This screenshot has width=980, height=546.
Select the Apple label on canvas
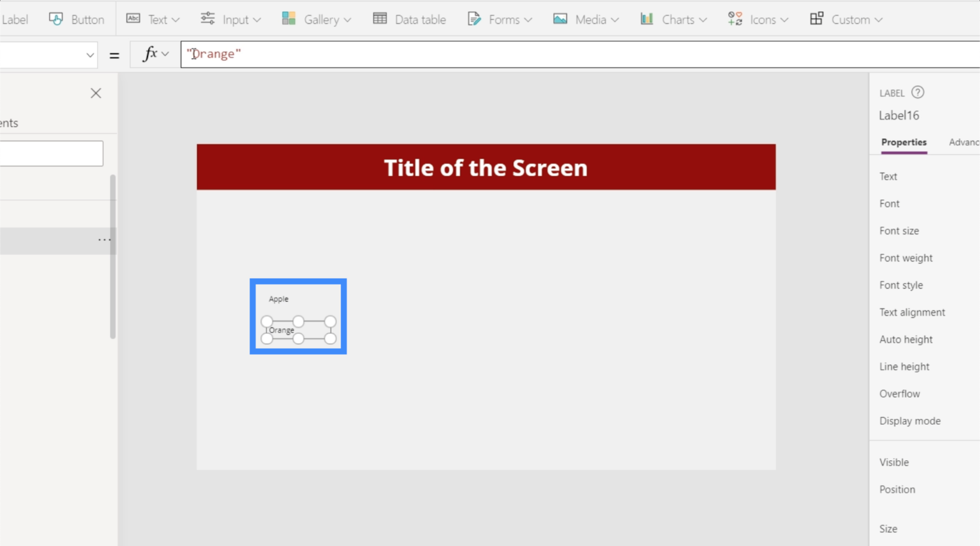(x=279, y=299)
